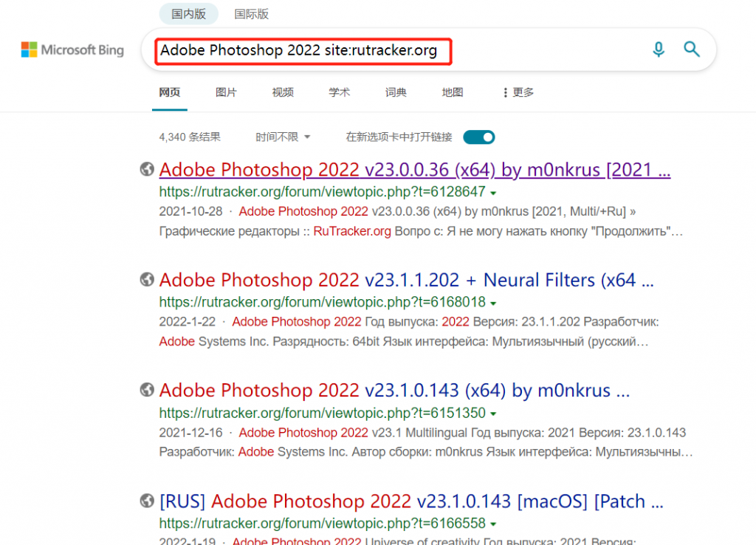Image resolution: width=756 pixels, height=545 pixels.
Task: Expand URL arrow for t=6128647 link
Action: [493, 193]
